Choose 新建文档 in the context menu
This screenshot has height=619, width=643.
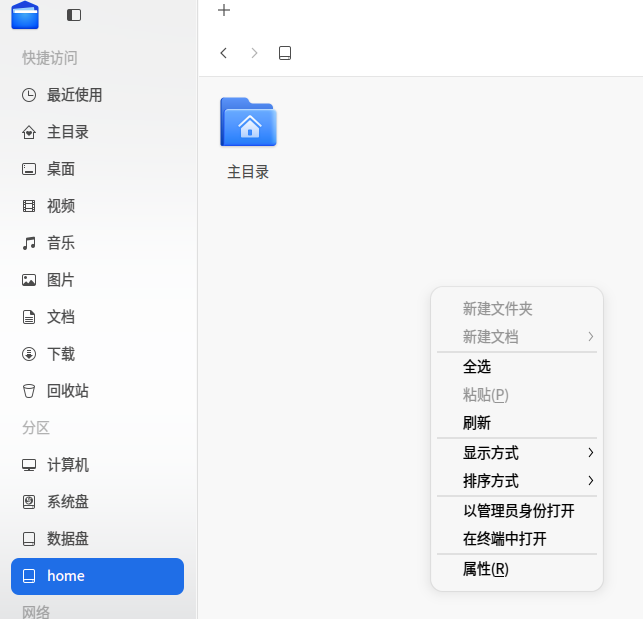pos(517,337)
